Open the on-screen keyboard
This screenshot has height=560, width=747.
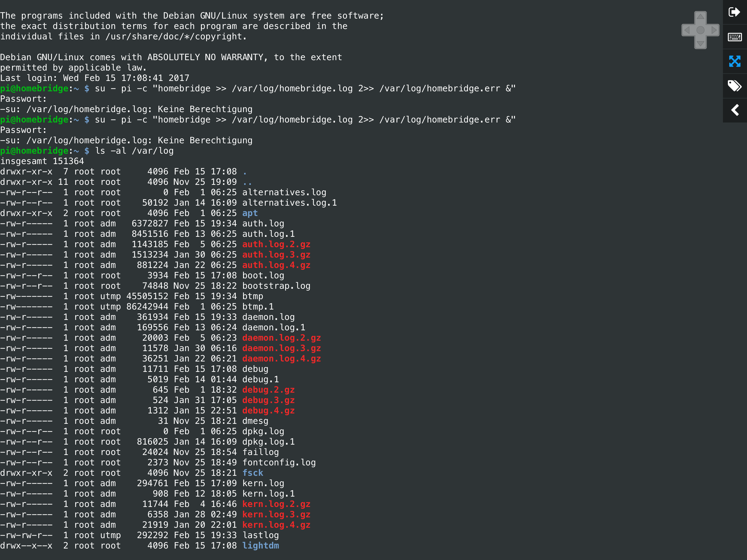734,37
